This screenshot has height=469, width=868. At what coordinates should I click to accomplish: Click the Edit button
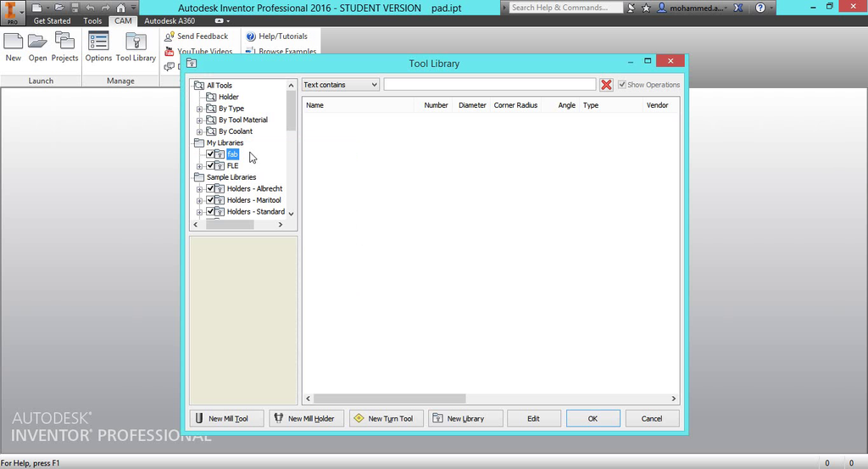pos(534,419)
